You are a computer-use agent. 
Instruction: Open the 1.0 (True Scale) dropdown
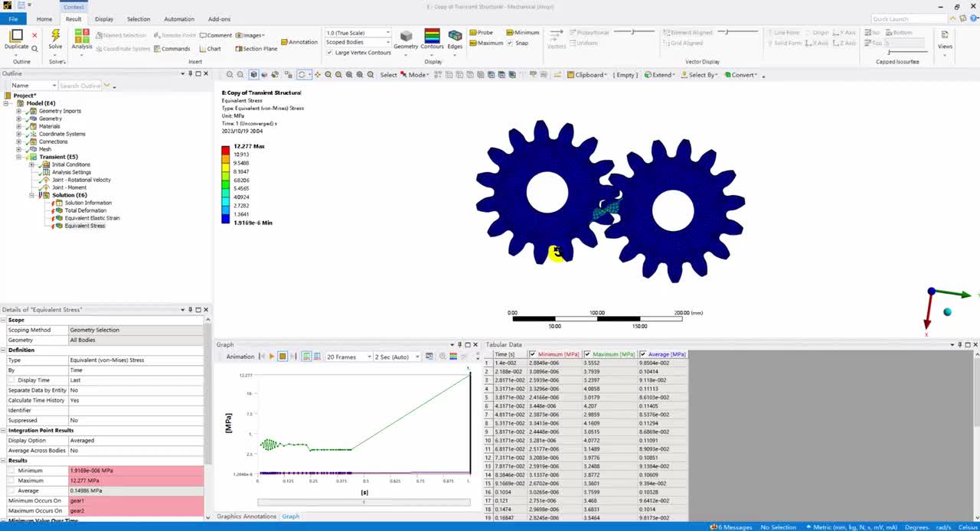358,33
